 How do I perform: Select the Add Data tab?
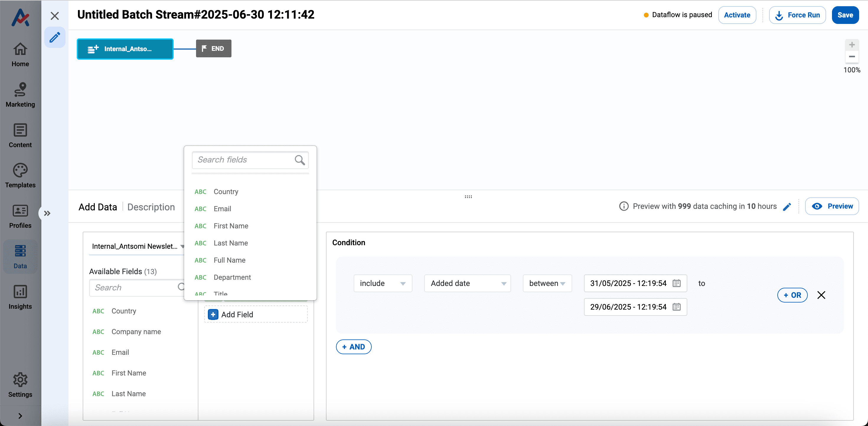point(98,207)
